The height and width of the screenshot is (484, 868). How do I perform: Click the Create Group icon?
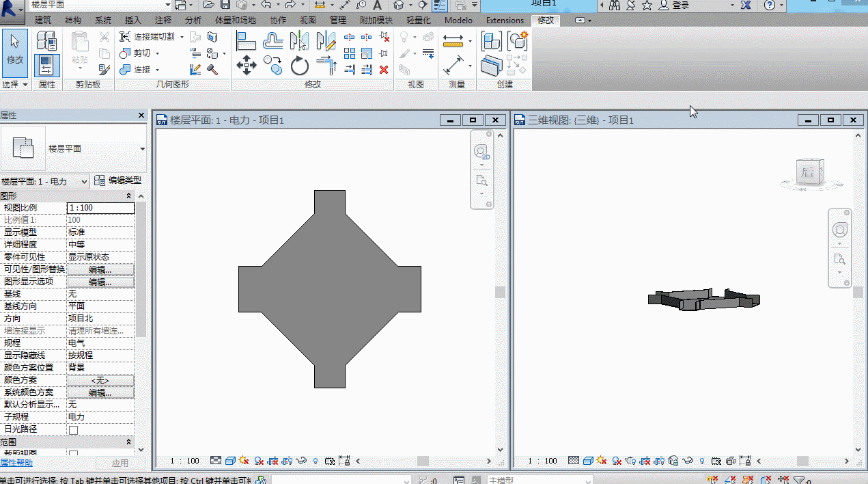518,41
